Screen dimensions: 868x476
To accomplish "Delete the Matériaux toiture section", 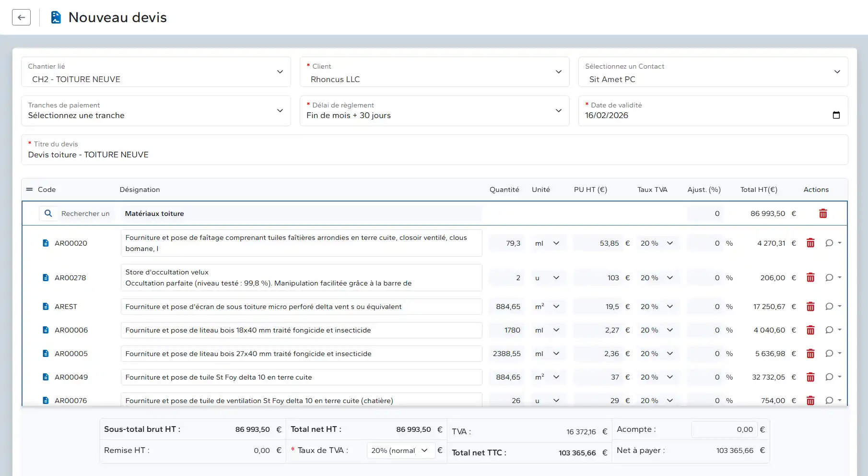I will point(823,214).
